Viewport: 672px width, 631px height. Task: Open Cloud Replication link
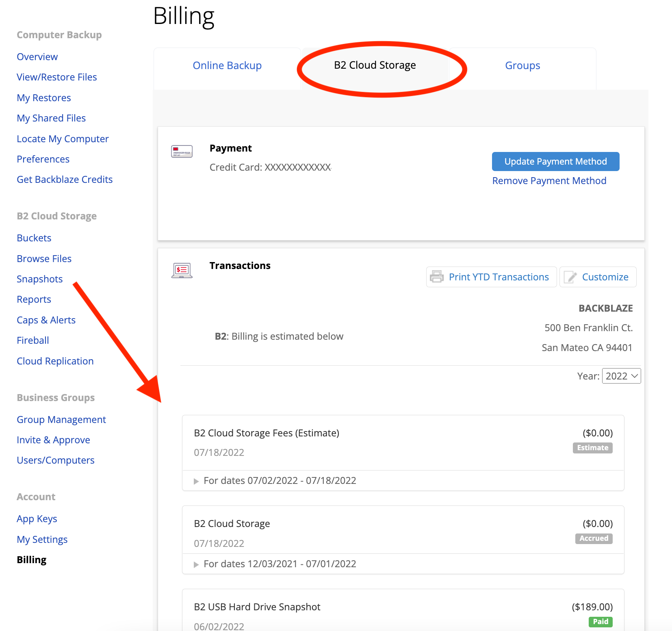[x=55, y=361]
